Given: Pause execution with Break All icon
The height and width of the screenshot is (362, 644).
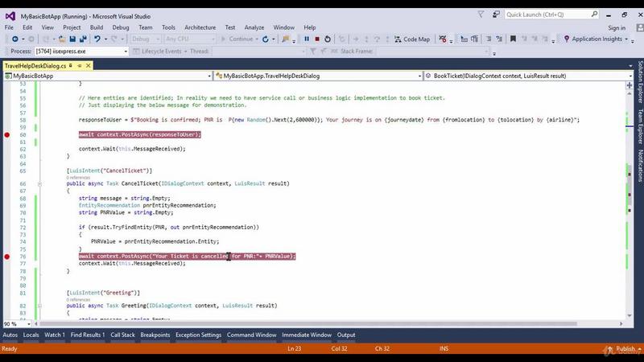Looking at the screenshot, I should [x=307, y=39].
